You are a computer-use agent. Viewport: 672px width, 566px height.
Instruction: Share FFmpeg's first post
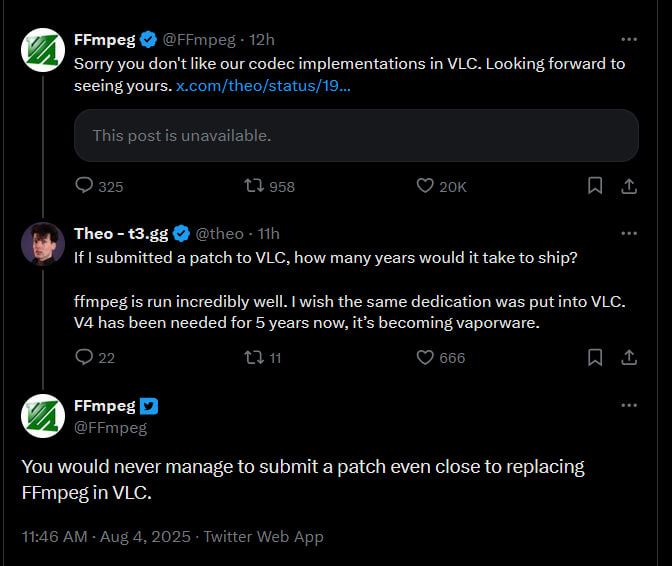629,186
